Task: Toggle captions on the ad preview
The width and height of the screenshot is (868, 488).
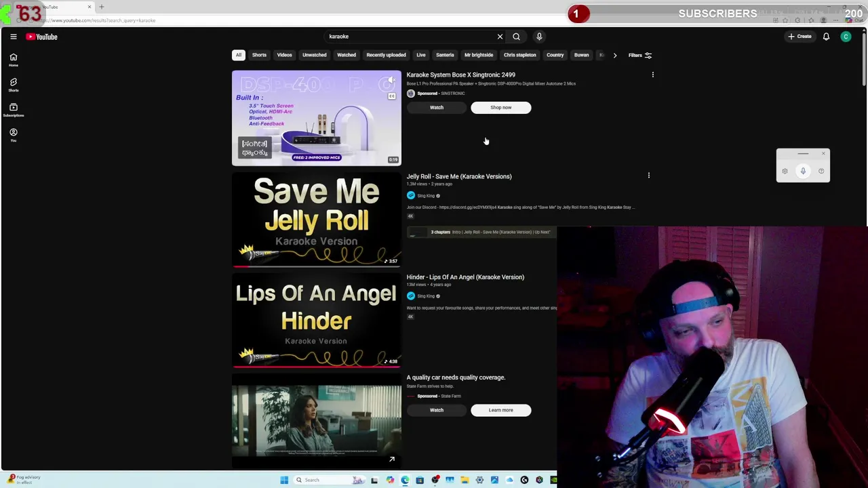Action: tap(391, 96)
